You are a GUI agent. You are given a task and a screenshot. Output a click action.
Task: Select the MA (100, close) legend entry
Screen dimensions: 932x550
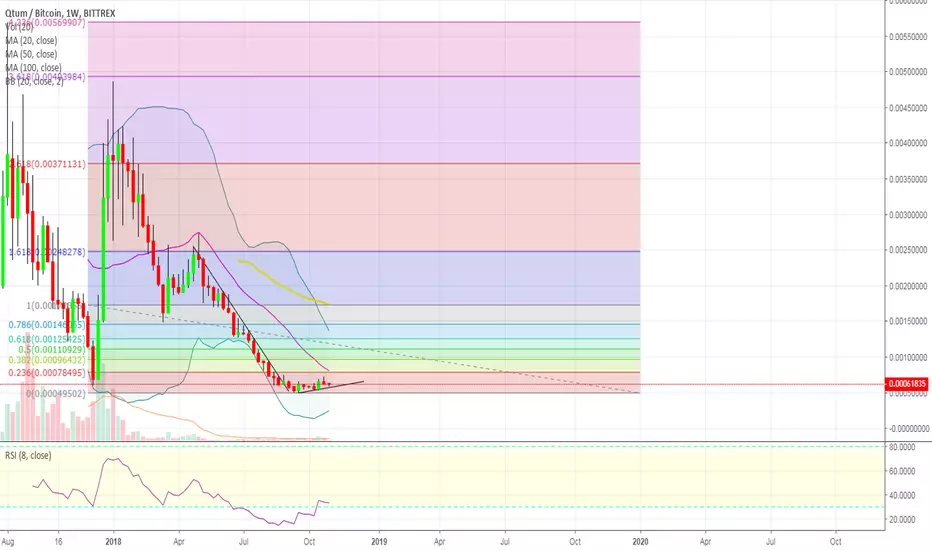pos(33,68)
